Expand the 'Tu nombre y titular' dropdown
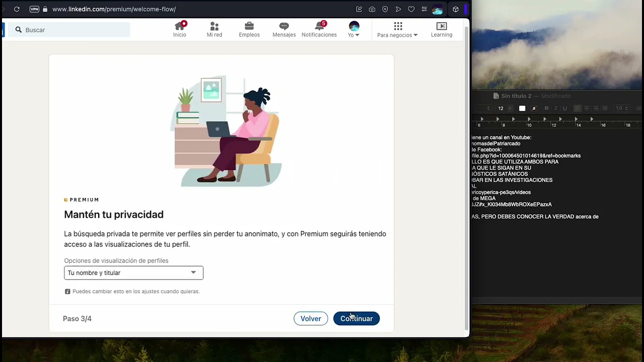Viewport: 644px width, 362px height. (x=133, y=273)
